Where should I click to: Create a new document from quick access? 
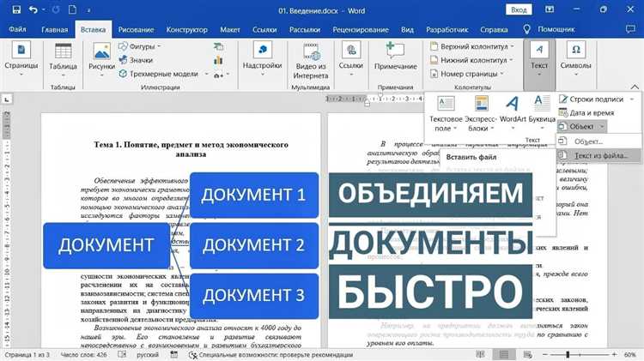(x=73, y=9)
